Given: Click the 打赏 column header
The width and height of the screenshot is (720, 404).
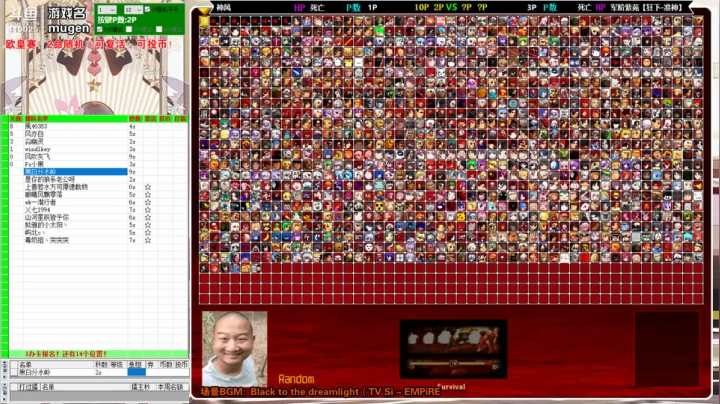Looking at the screenshot, I should [180, 118].
